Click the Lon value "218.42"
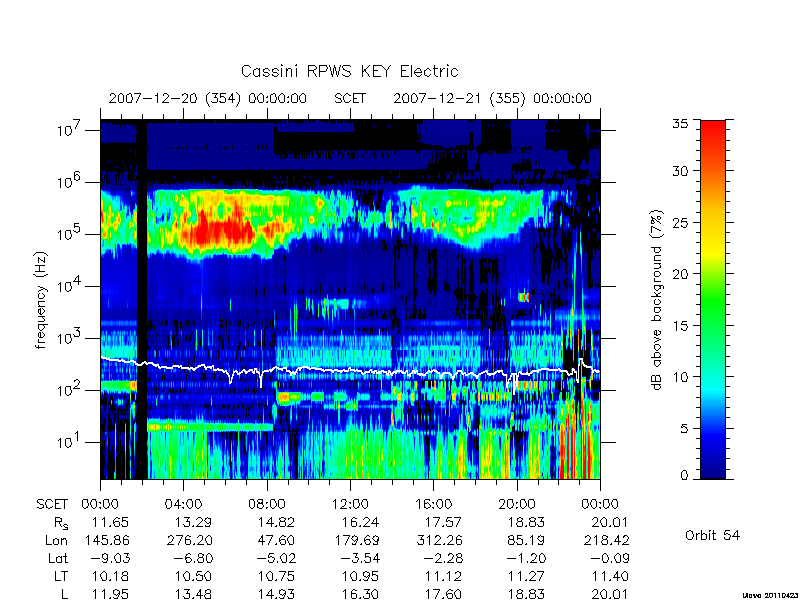 [606, 540]
